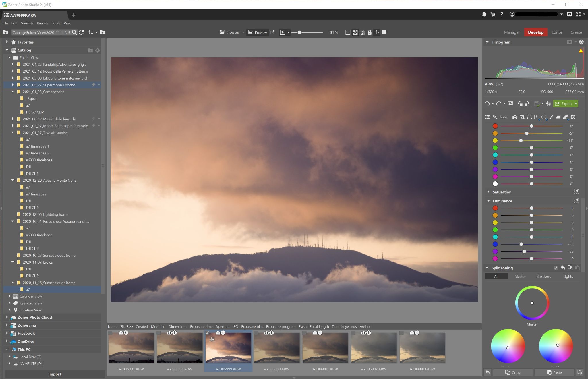The image size is (588, 379).
Task: Open notifications bell icon
Action: (x=484, y=14)
